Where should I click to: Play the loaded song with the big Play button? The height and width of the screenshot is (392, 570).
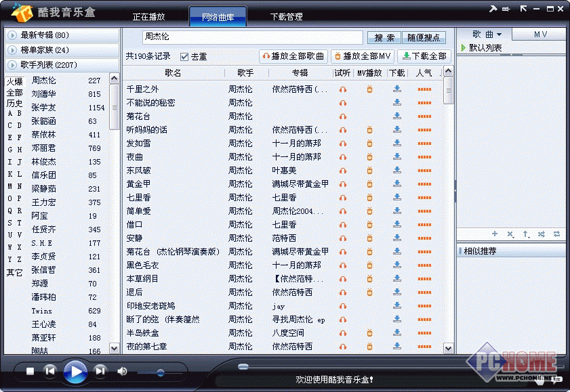[75, 371]
